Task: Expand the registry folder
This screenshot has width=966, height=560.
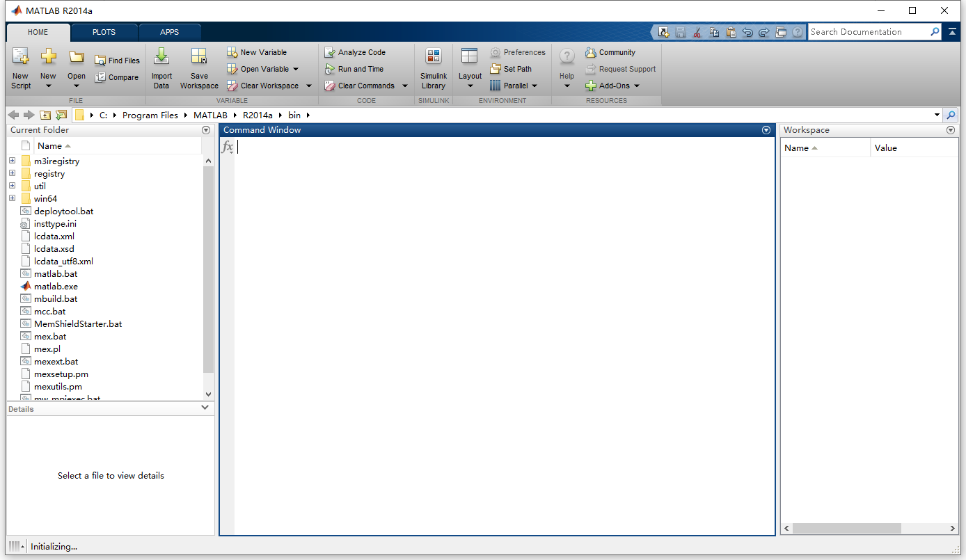Action: click(12, 173)
